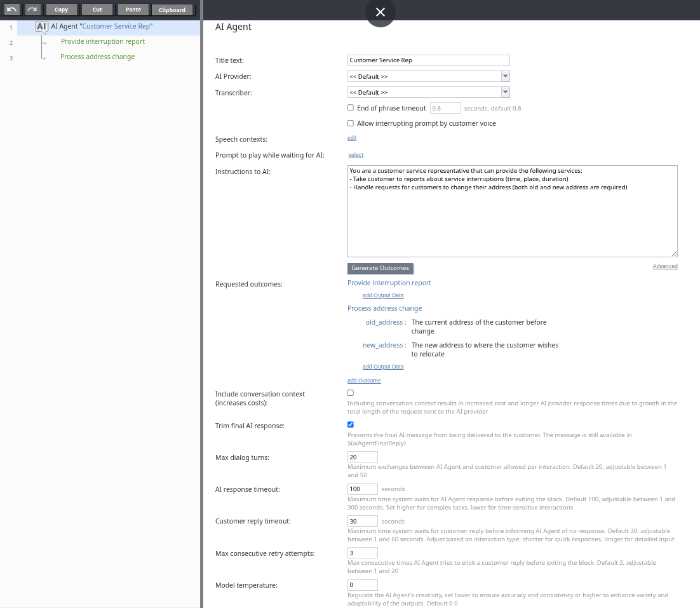This screenshot has width=700, height=608.
Task: Select Process address change tree item
Action: (98, 57)
